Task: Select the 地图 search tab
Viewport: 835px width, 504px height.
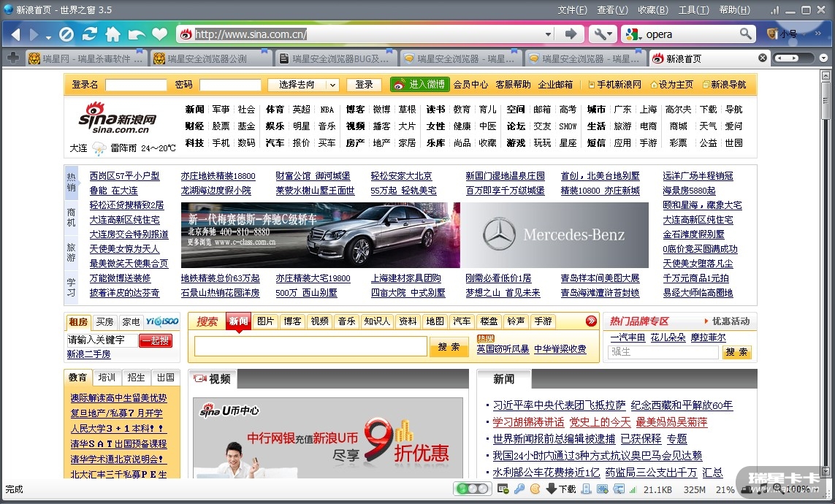Action: pyautogui.click(x=435, y=321)
